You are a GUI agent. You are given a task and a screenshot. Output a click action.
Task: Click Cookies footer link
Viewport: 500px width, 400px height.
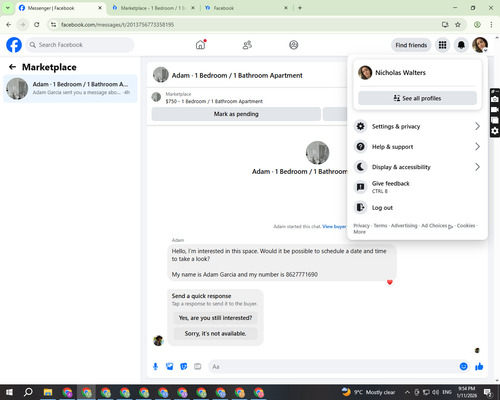pyautogui.click(x=466, y=226)
